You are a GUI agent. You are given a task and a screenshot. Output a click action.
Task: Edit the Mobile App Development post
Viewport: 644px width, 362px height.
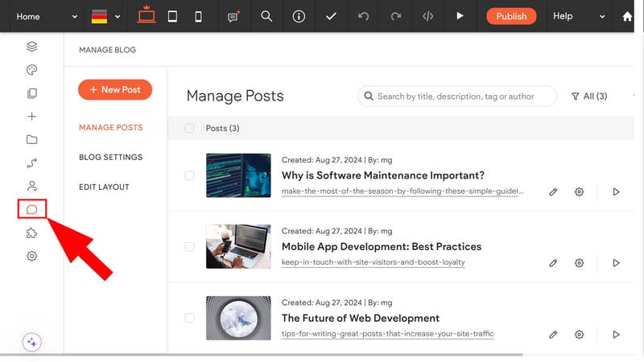click(553, 263)
